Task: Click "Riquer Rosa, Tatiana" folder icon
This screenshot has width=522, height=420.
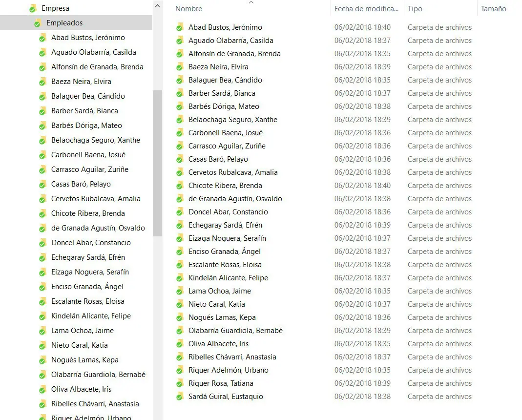Action: pyautogui.click(x=181, y=383)
